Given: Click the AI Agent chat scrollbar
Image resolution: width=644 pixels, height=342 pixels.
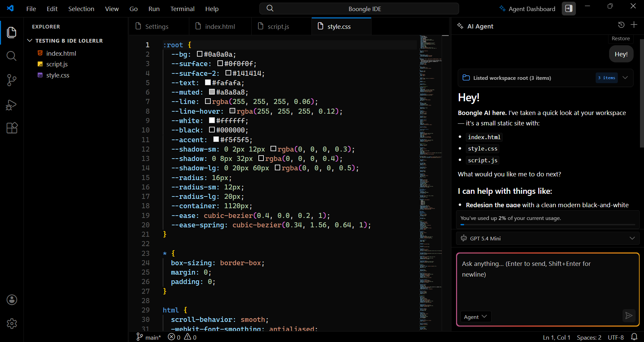Looking at the screenshot, I should (x=642, y=93).
